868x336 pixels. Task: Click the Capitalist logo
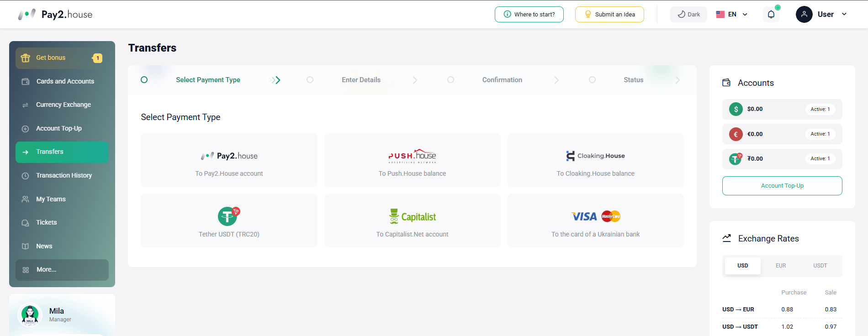[x=413, y=216]
